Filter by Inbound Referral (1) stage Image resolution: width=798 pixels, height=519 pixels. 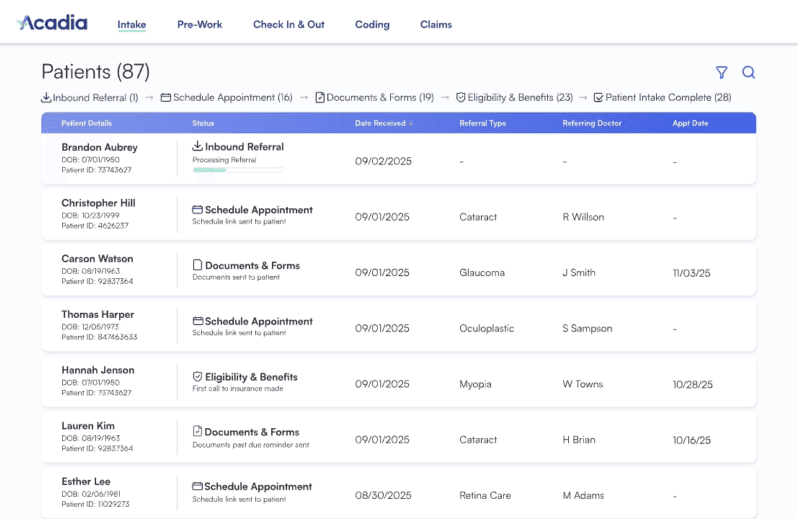coord(89,98)
